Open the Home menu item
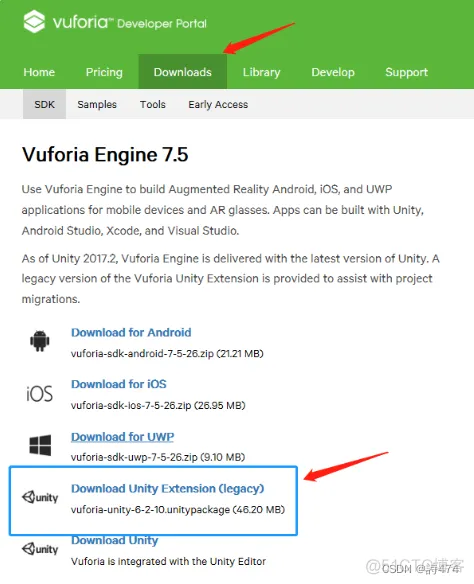The image size is (474, 584). tap(39, 72)
